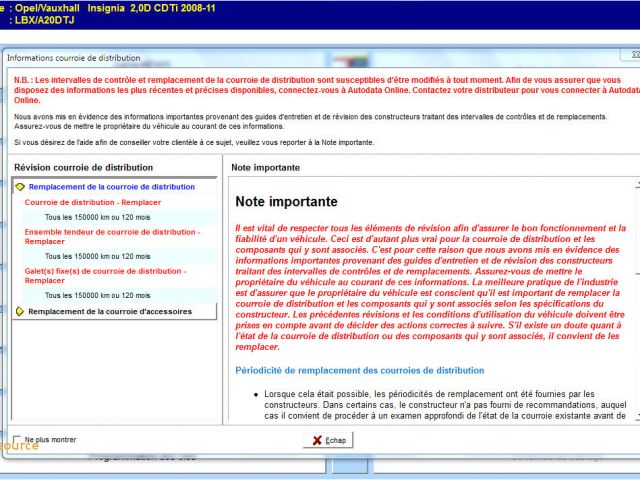Screen dimensions: 640x480
Task: Click first 'Tous les 150000 km ou 120 mois' row
Action: pos(98,217)
